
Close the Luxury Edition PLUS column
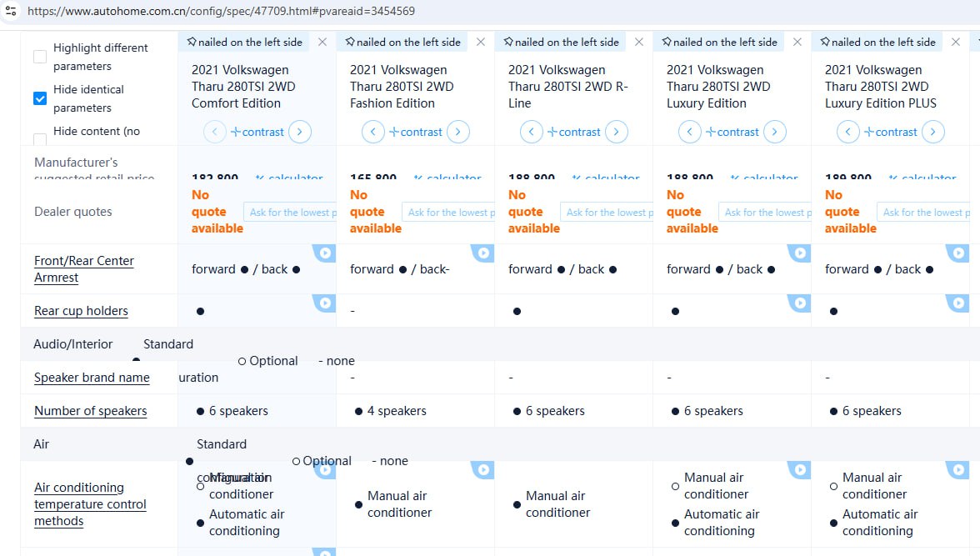point(956,42)
